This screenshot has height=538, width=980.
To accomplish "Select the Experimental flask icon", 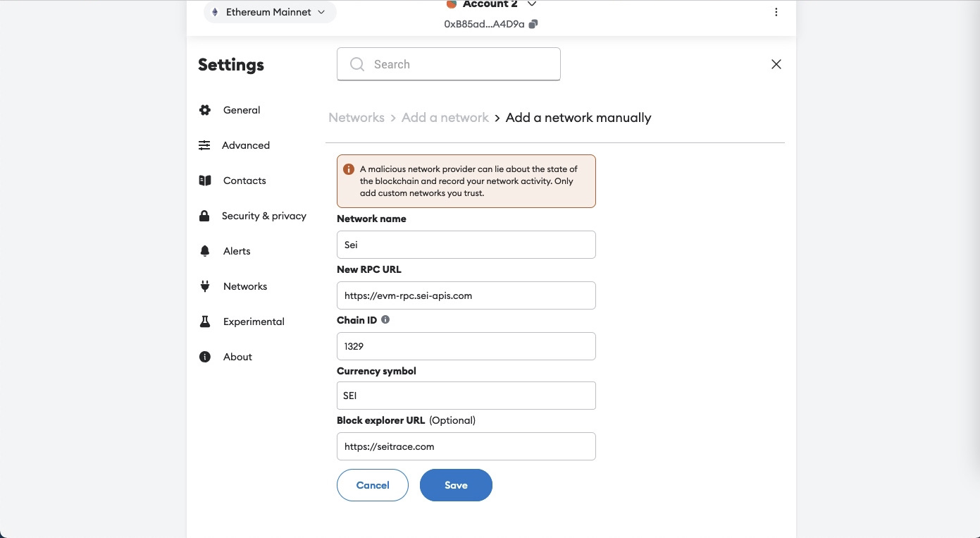I will point(204,322).
